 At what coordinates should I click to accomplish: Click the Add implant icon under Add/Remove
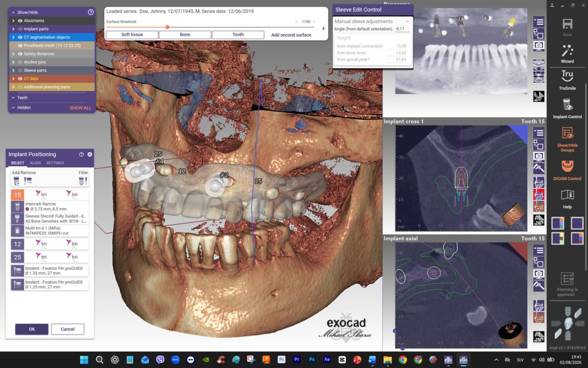(16, 181)
